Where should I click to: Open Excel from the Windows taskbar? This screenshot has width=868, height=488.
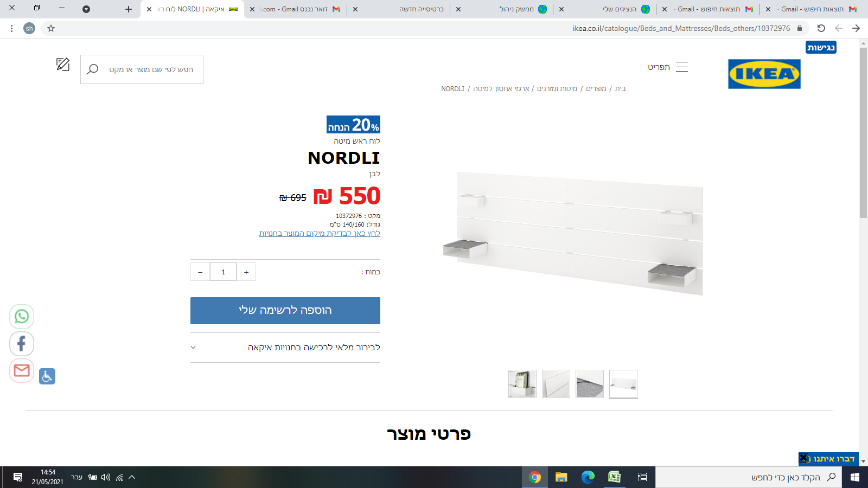614,477
